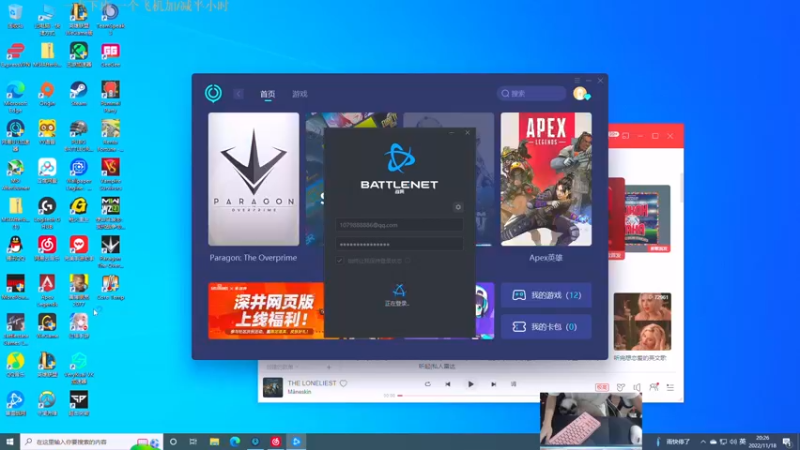Go to previous track in music player
The width and height of the screenshot is (800, 450).
447,384
